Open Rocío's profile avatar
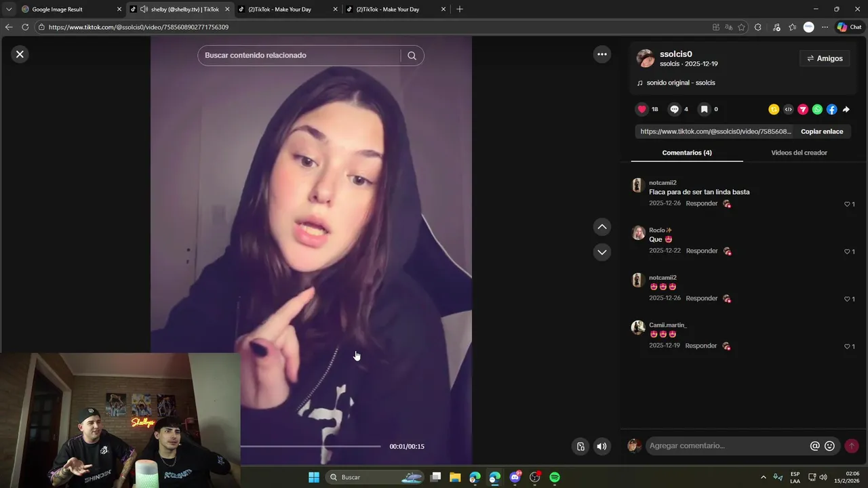 click(638, 233)
